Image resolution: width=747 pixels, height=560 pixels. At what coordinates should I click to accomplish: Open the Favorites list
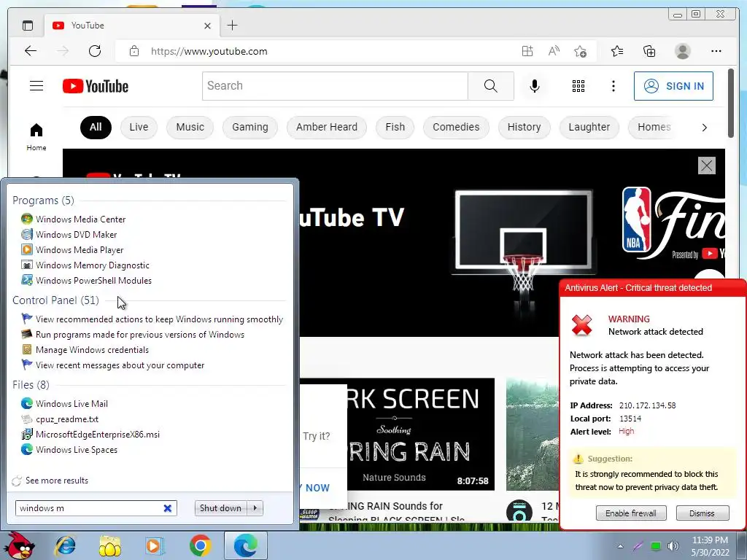[x=617, y=51]
